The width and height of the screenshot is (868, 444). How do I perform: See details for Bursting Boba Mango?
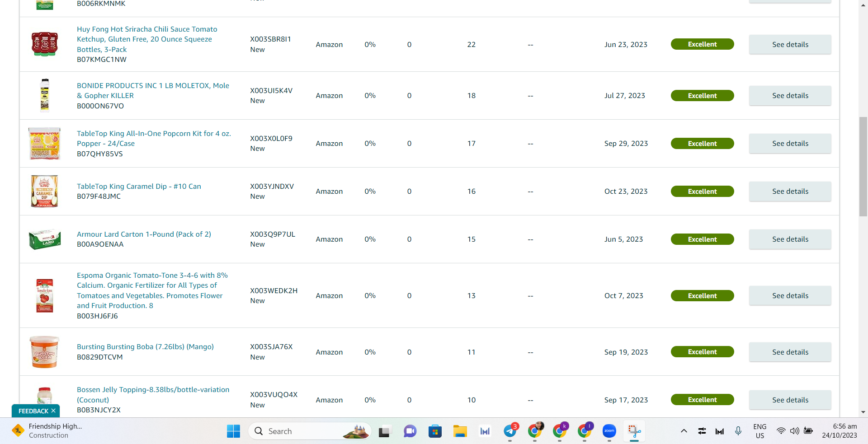[x=790, y=352]
